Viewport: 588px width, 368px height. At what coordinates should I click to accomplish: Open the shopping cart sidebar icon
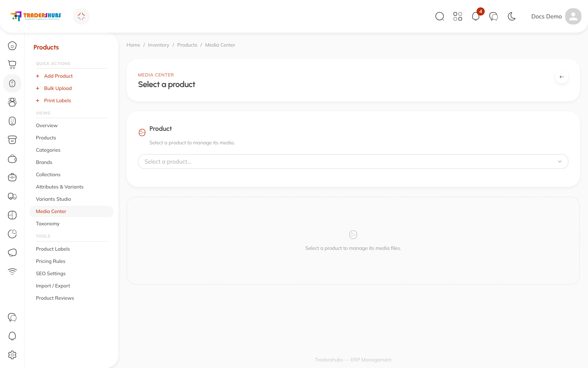(x=12, y=64)
